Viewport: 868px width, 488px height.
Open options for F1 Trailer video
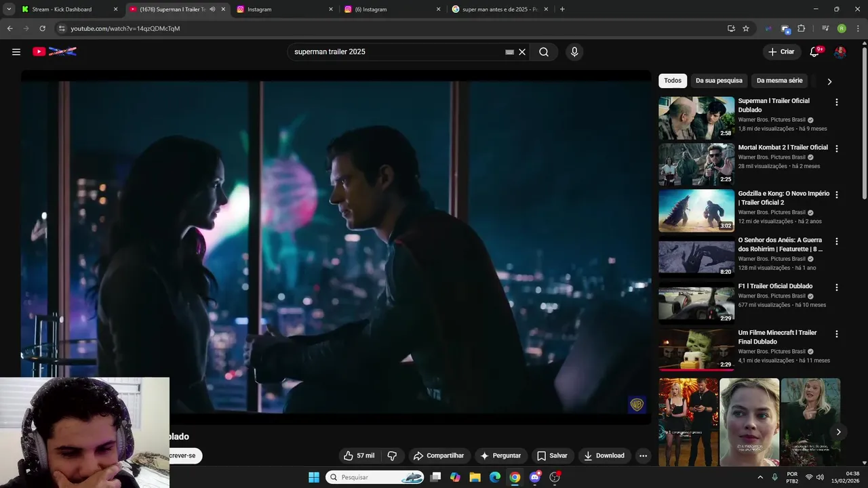point(836,287)
